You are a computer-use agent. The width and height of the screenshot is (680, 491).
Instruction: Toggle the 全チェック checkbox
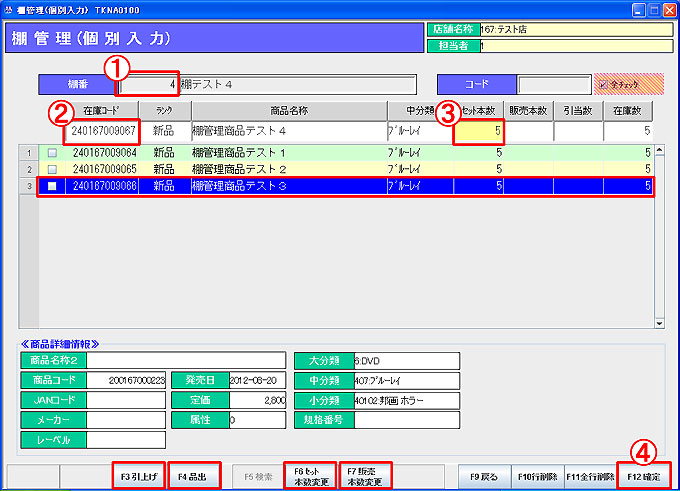click(x=603, y=85)
